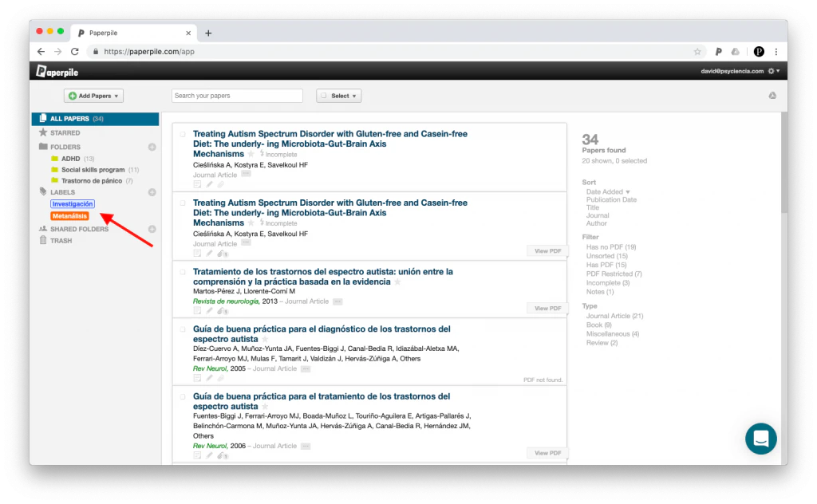This screenshot has width=817, height=504.
Task: Open a new browser tab
Action: pyautogui.click(x=208, y=33)
